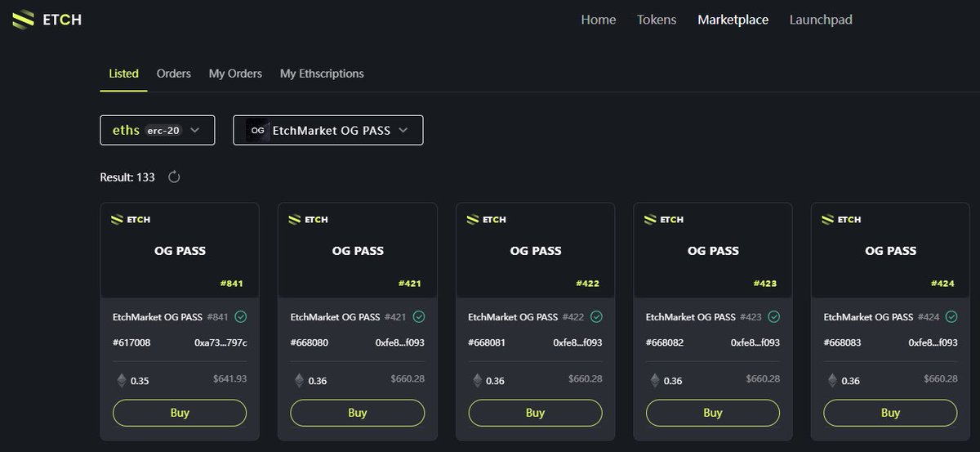Viewport: 980px width, 452px height.
Task: Select the Listed tab
Action: pos(123,74)
